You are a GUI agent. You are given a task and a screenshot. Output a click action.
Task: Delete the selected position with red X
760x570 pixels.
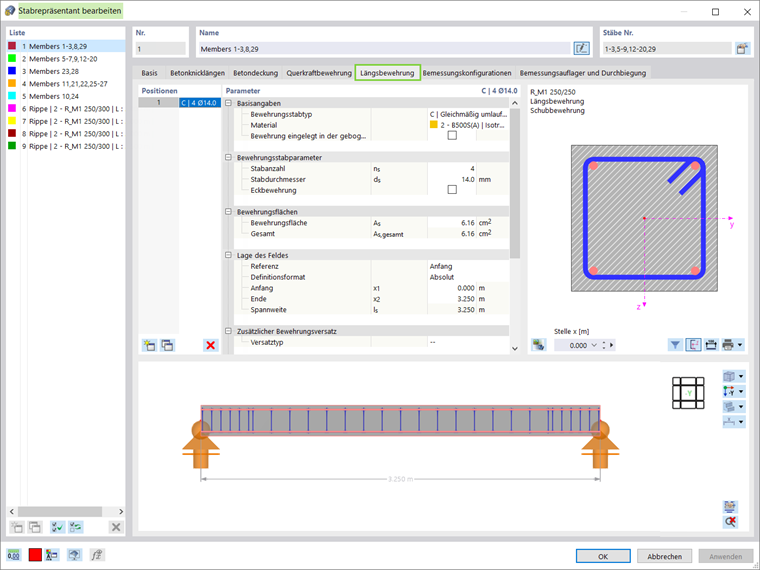coord(210,345)
